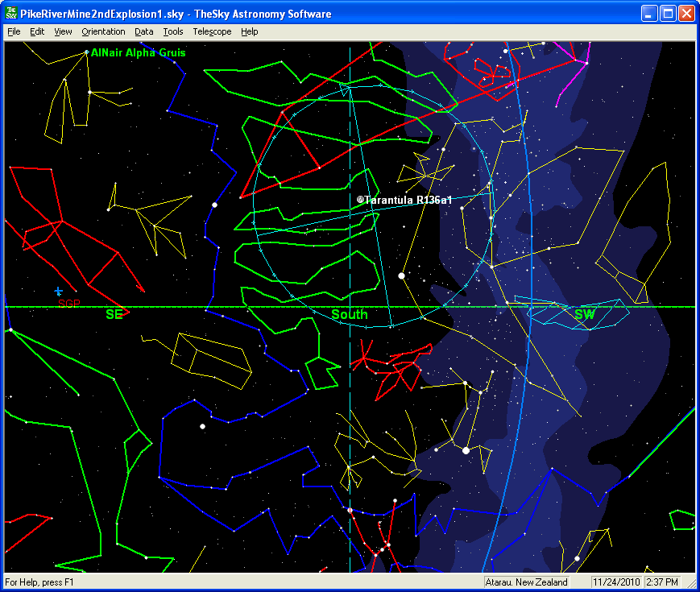Viewport: 700px width, 592px height.
Task: Maximize TheSky Astronomy Software window
Action: (x=668, y=14)
